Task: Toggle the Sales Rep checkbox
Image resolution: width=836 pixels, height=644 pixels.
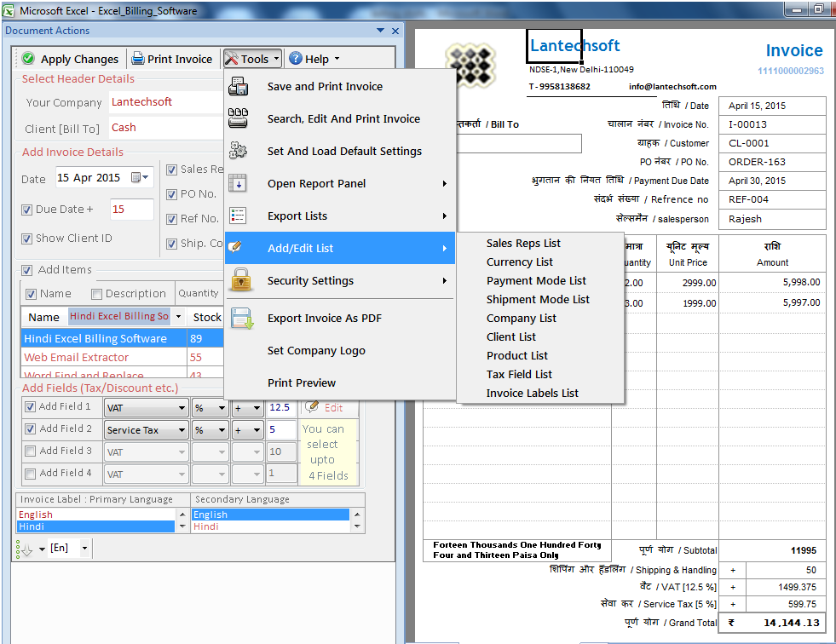Action: (x=171, y=170)
